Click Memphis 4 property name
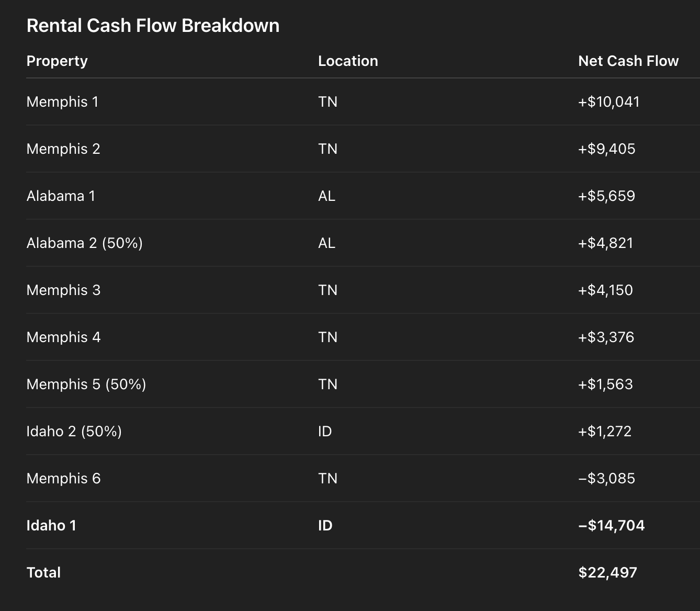This screenshot has height=611, width=700. click(x=63, y=337)
